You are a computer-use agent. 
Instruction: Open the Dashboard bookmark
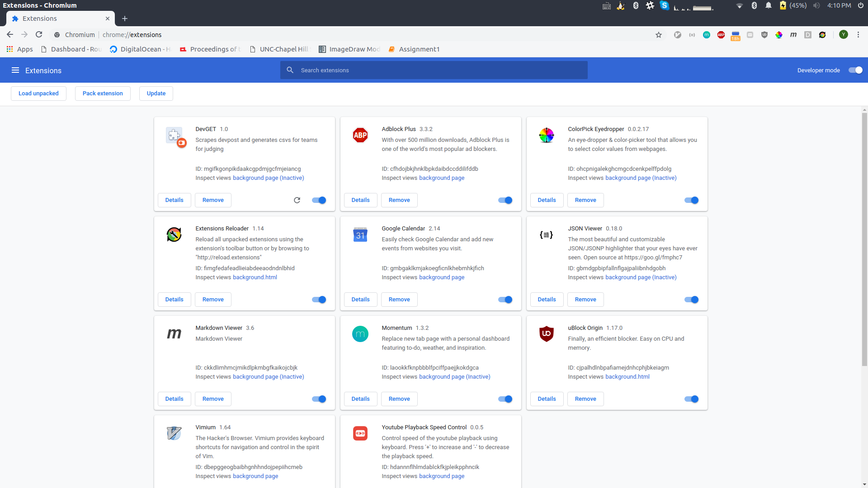pos(71,49)
